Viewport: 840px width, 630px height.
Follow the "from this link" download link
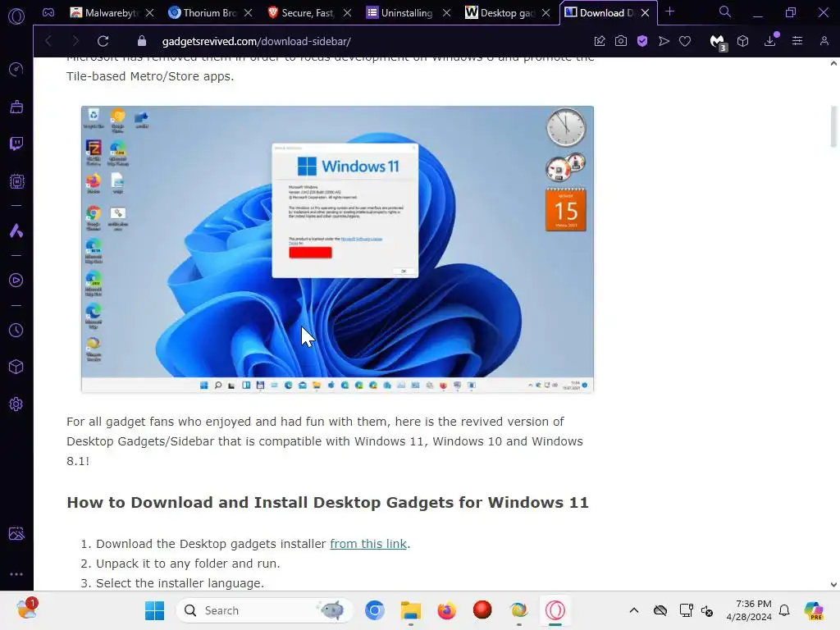click(368, 544)
